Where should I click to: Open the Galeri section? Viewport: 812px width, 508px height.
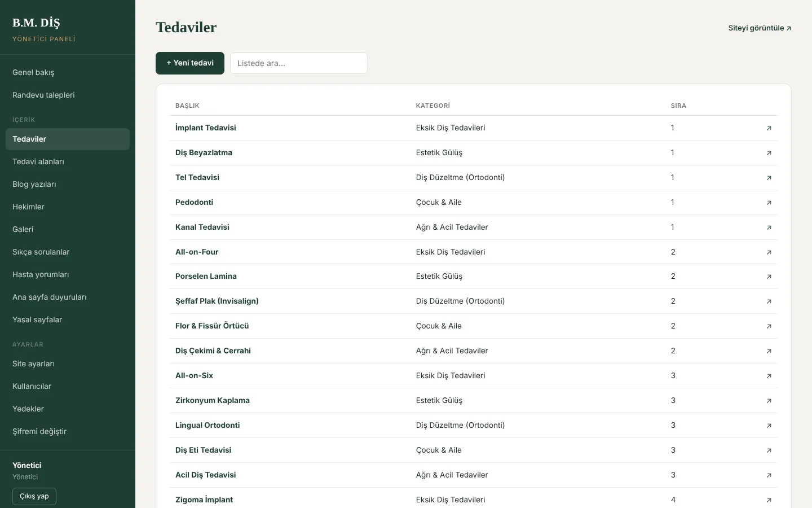click(x=68, y=229)
